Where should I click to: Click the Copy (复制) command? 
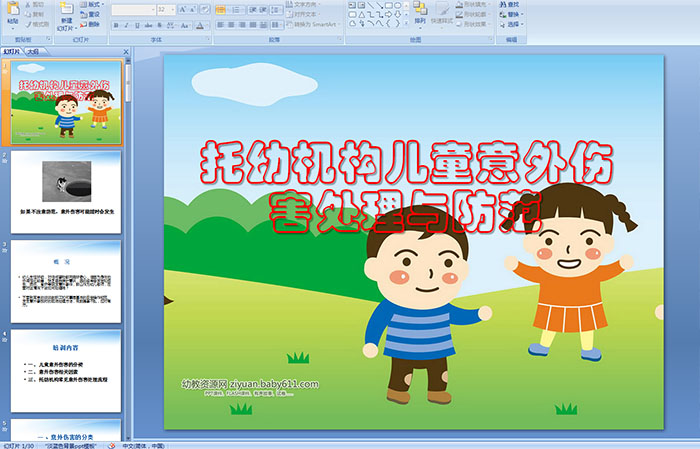pyautogui.click(x=34, y=14)
